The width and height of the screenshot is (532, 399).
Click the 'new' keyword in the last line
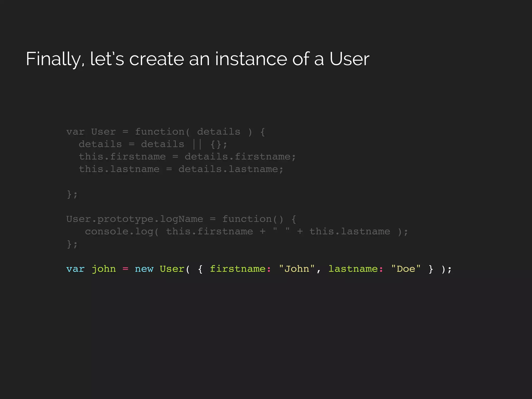click(x=144, y=269)
